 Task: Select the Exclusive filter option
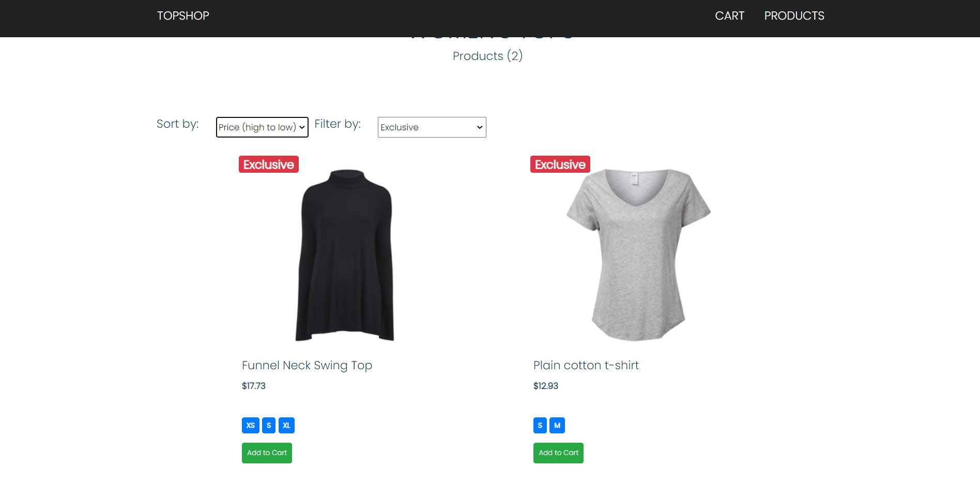point(431,127)
